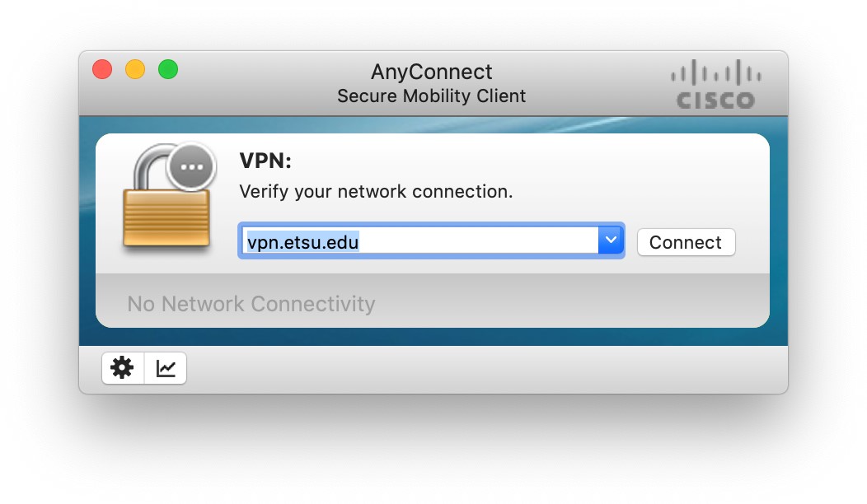Click the Cisco logo in title bar
This screenshot has height=504, width=867.
pos(716,84)
